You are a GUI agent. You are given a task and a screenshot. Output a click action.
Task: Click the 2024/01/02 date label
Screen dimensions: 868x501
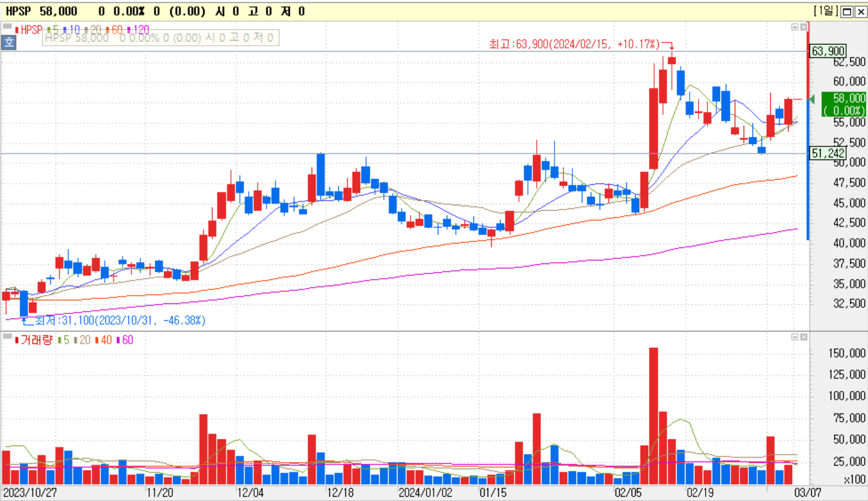(425, 493)
